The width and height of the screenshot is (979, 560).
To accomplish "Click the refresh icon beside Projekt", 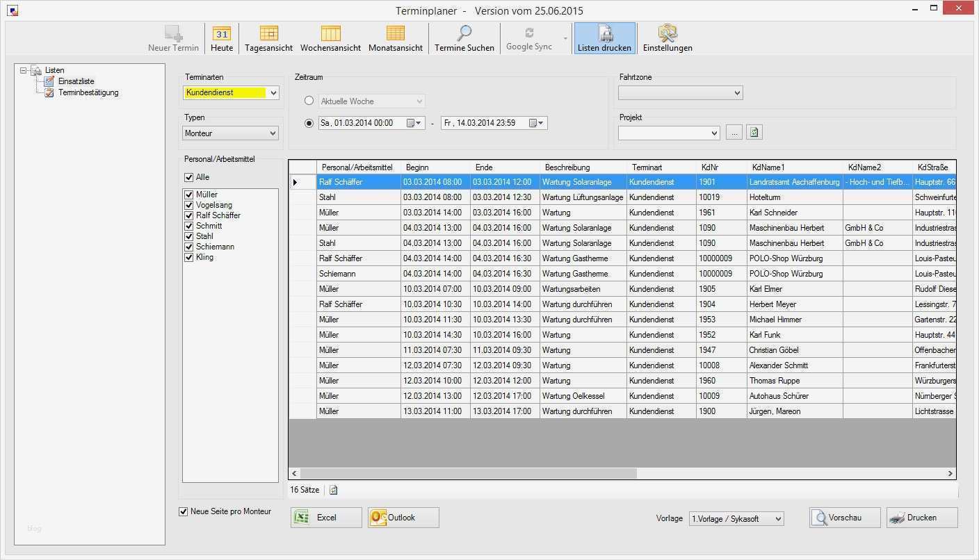I will [754, 132].
